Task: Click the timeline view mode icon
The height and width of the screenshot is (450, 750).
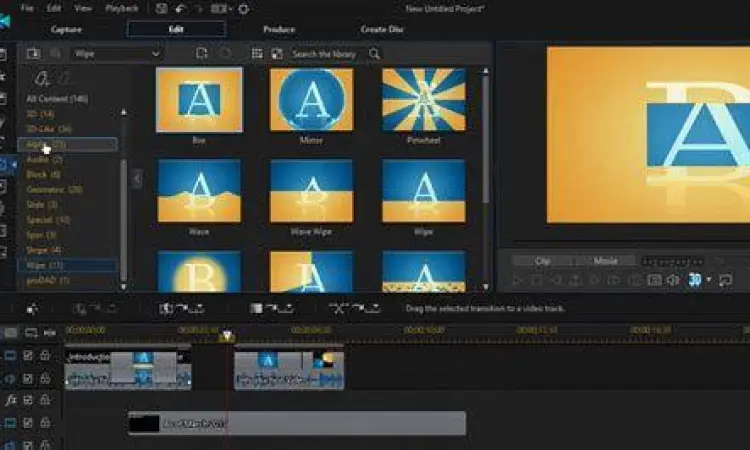Action: pos(11,332)
